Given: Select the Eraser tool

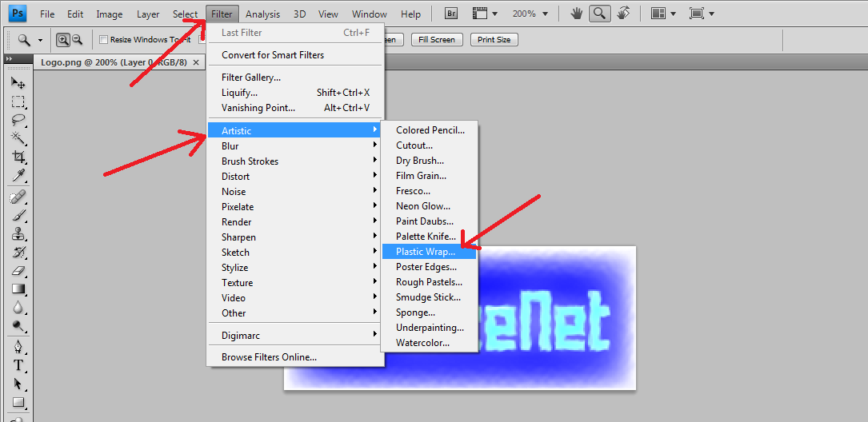Looking at the screenshot, I should [18, 270].
